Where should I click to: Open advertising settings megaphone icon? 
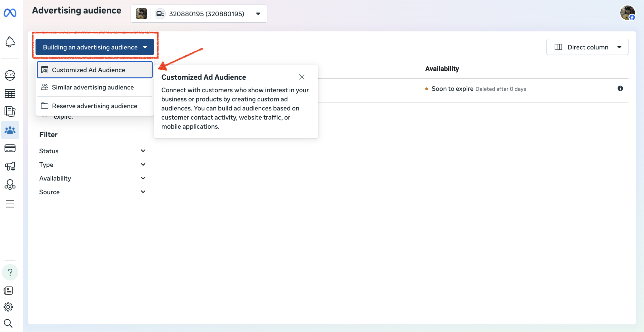[x=10, y=166]
